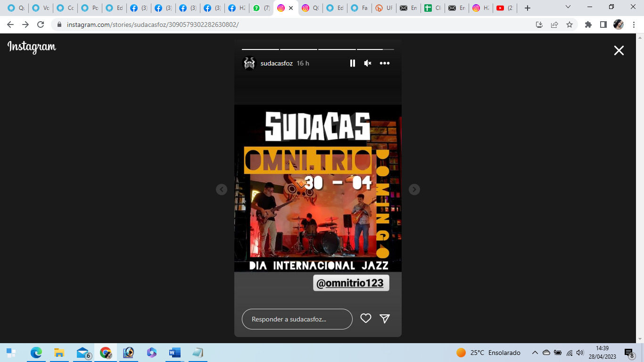
Task: Open the story three-dot options menu
Action: pyautogui.click(x=385, y=63)
